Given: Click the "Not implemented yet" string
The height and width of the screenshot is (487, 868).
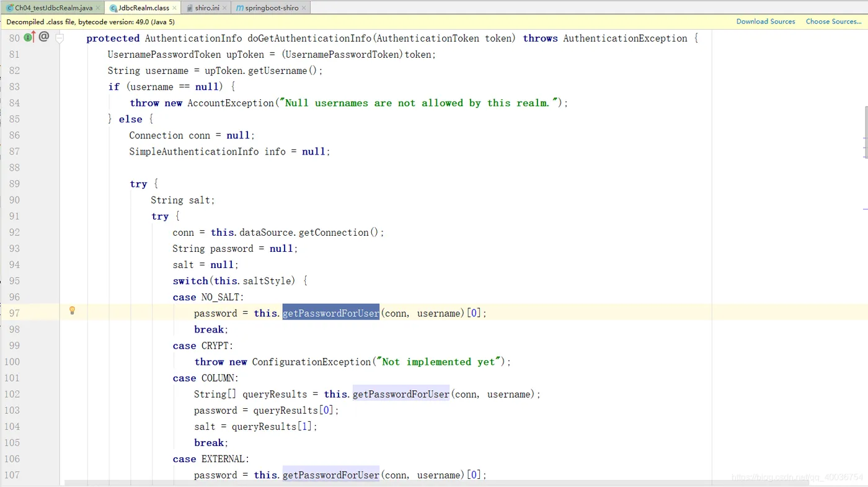Looking at the screenshot, I should click(438, 362).
